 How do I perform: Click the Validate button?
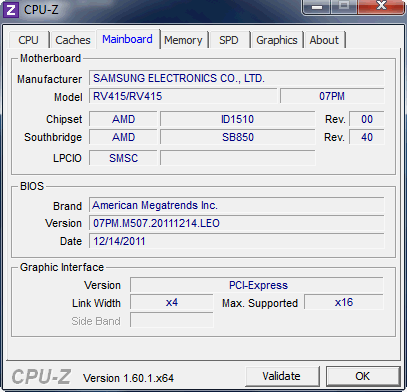pyautogui.click(x=282, y=376)
